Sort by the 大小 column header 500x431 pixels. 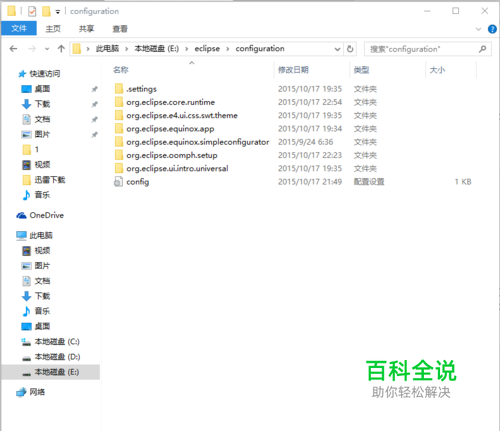click(x=437, y=70)
